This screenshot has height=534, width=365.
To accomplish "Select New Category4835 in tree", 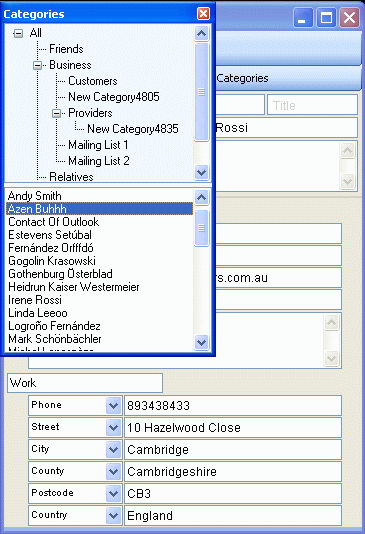I will [x=133, y=129].
